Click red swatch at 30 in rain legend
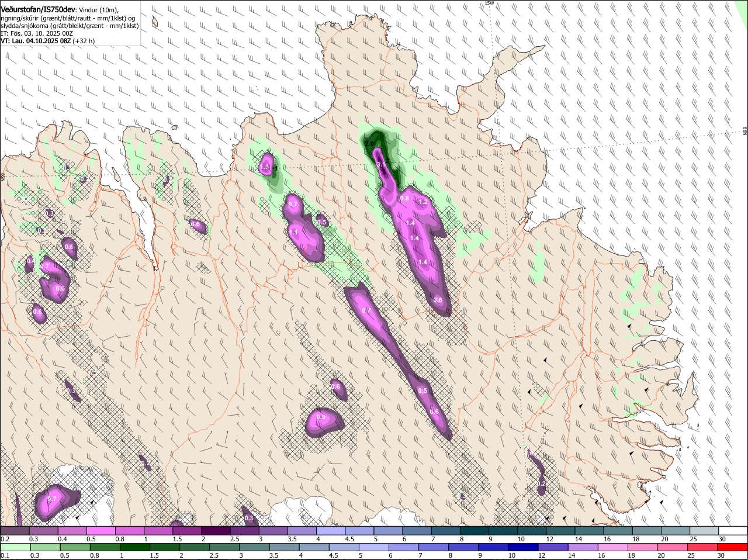Screen dimensions: 748x560 733,547
